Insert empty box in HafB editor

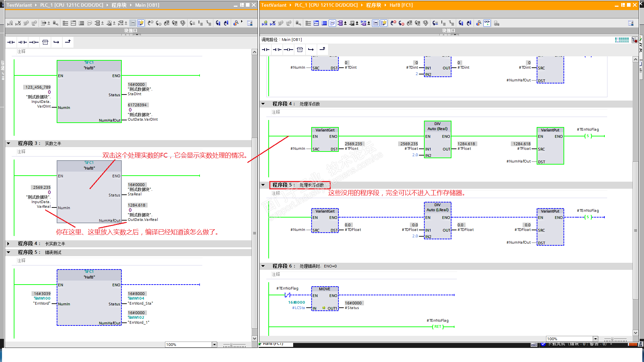pyautogui.click(x=300, y=49)
